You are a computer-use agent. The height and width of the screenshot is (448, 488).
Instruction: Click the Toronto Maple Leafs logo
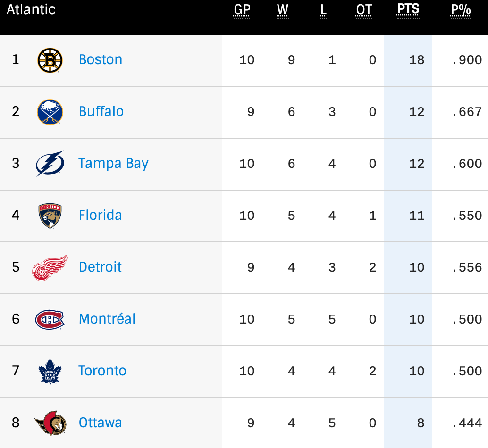tap(50, 371)
